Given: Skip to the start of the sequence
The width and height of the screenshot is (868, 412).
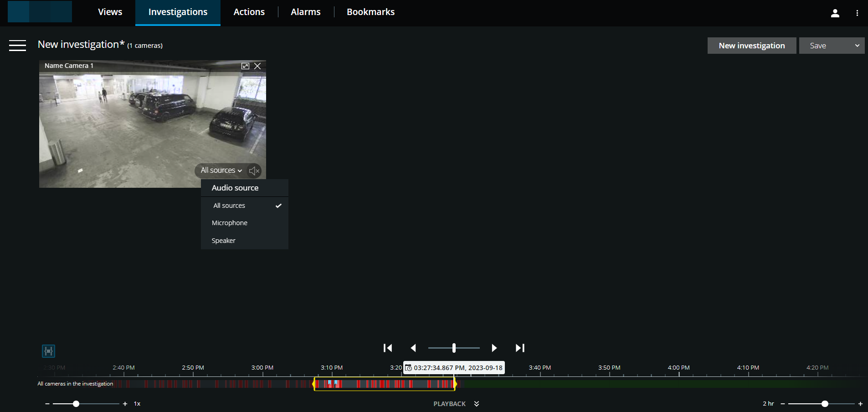Looking at the screenshot, I should tap(388, 348).
